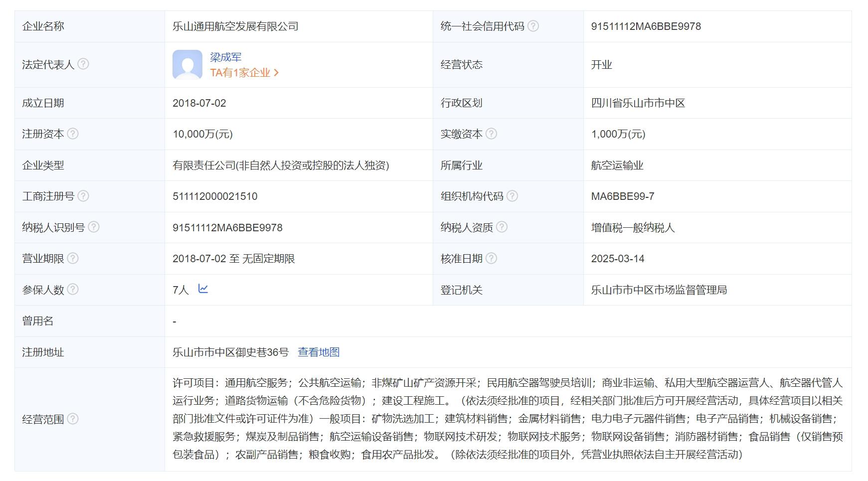Click the registered address 乐山市市中区御史巷36号 text
The image size is (868, 481).
click(230, 352)
